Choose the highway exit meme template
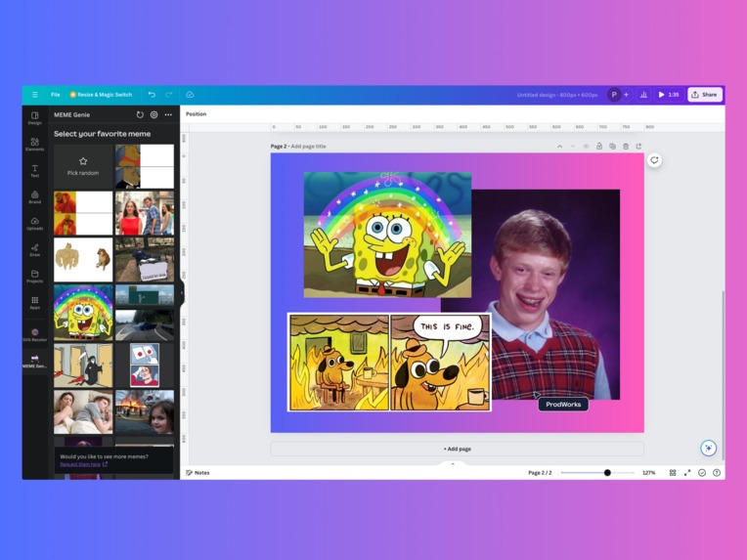The width and height of the screenshot is (747, 560). (145, 313)
